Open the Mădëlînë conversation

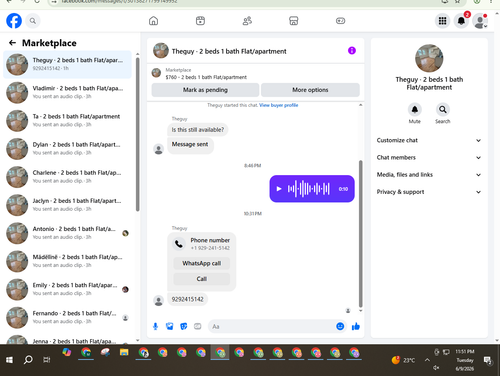tap(67, 261)
